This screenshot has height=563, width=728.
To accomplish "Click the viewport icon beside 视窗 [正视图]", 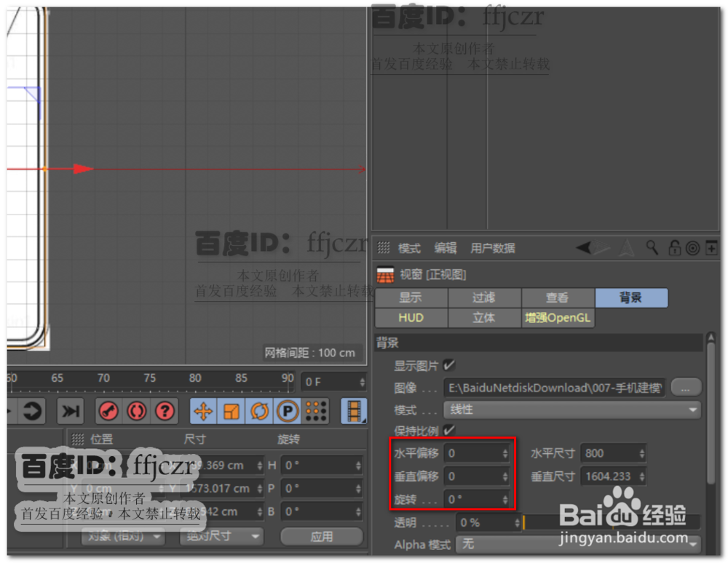I will click(x=385, y=274).
